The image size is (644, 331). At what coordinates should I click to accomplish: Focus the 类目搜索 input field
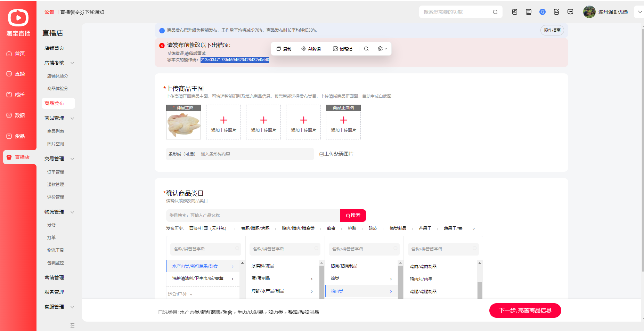point(253,216)
